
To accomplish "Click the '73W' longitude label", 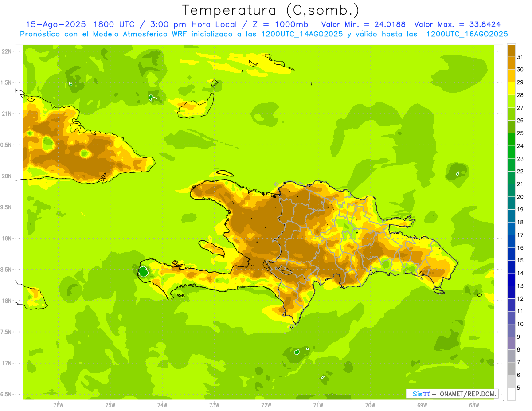I will 214,405.
